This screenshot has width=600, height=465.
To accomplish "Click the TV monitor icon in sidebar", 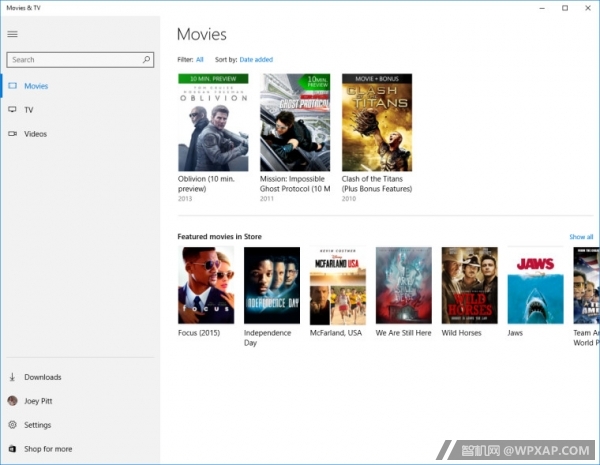I will click(12, 110).
